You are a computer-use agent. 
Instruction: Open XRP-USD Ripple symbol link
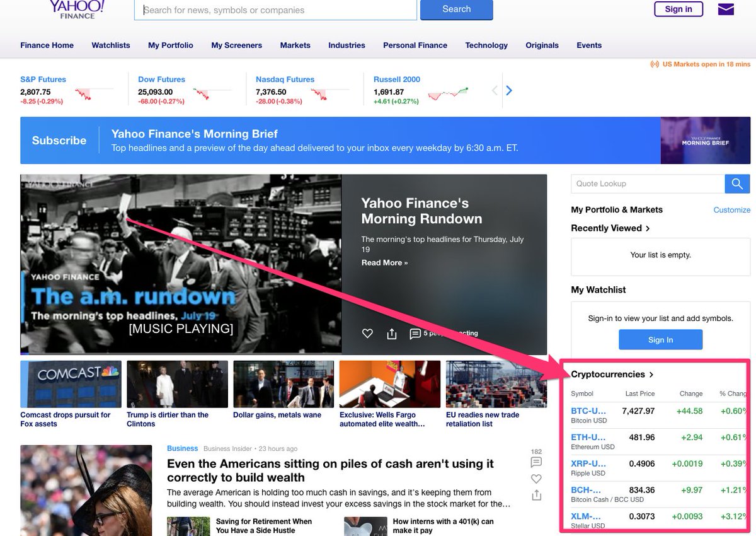pyautogui.click(x=588, y=463)
